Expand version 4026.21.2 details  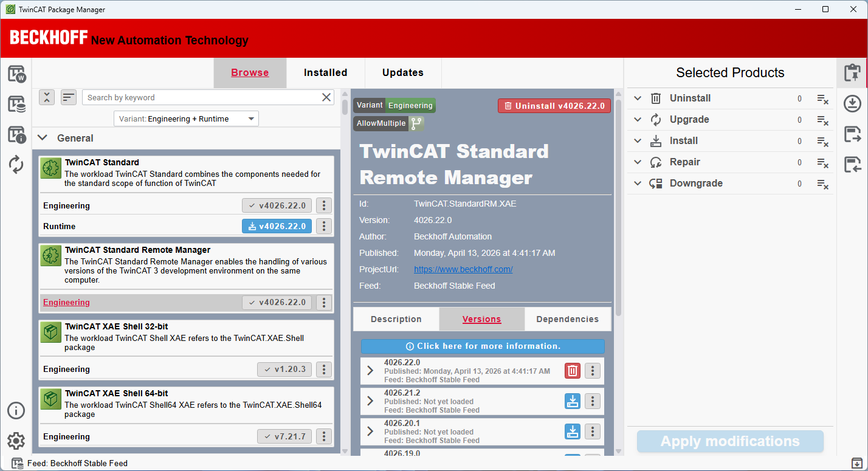click(x=370, y=401)
